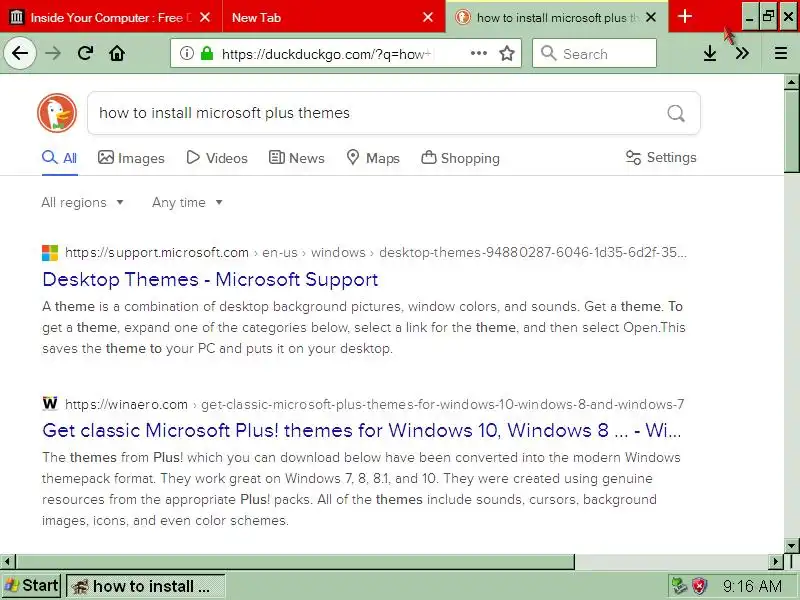Screen dimensions: 800x600
Task: Open Get classic Microsoft Plus! themes result
Action: [362, 430]
